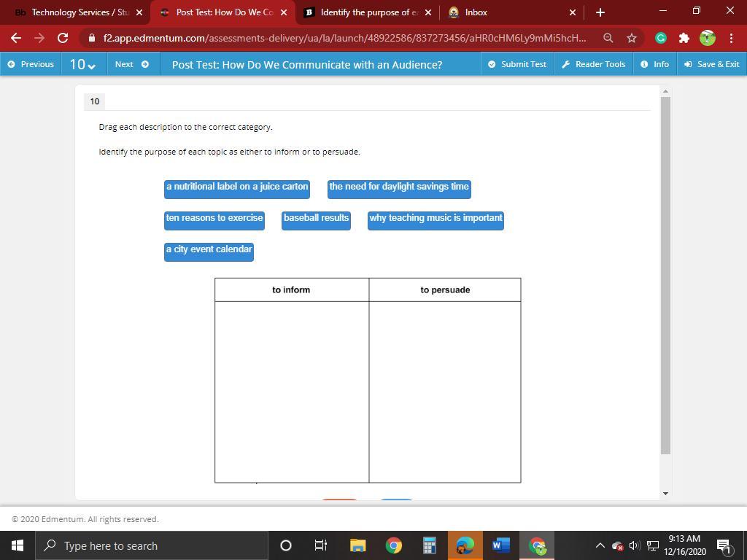747x560 pixels.
Task: Click the page vertical scrollbar
Action: pyautogui.click(x=665, y=276)
